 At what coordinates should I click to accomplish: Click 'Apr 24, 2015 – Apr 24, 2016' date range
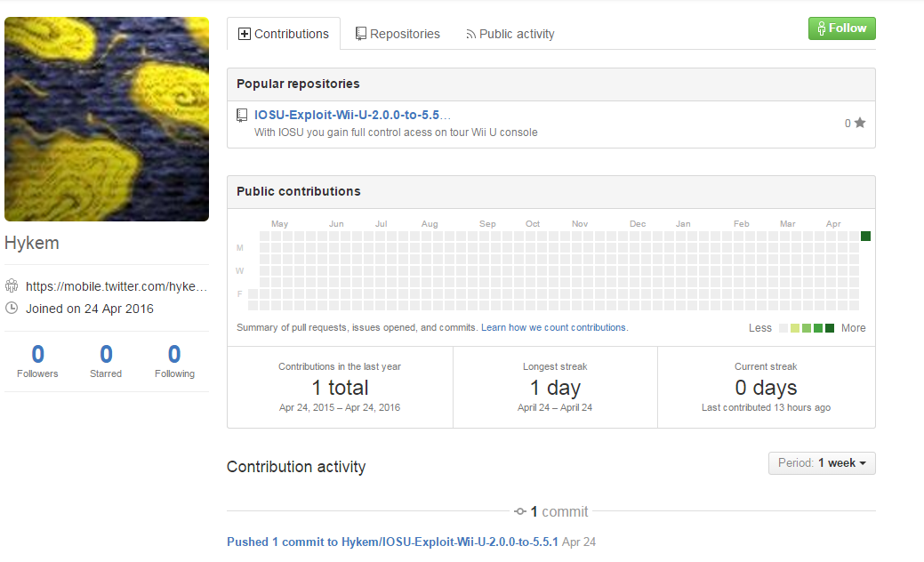pyautogui.click(x=340, y=407)
